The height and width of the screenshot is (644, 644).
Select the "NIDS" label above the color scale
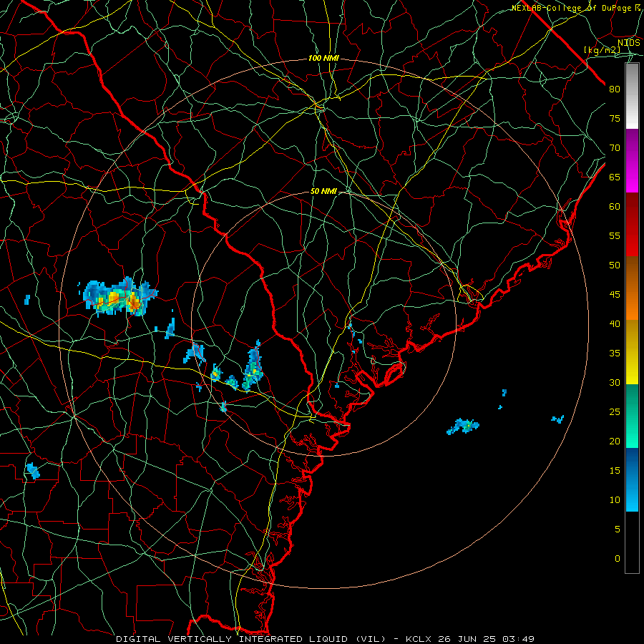click(x=629, y=43)
